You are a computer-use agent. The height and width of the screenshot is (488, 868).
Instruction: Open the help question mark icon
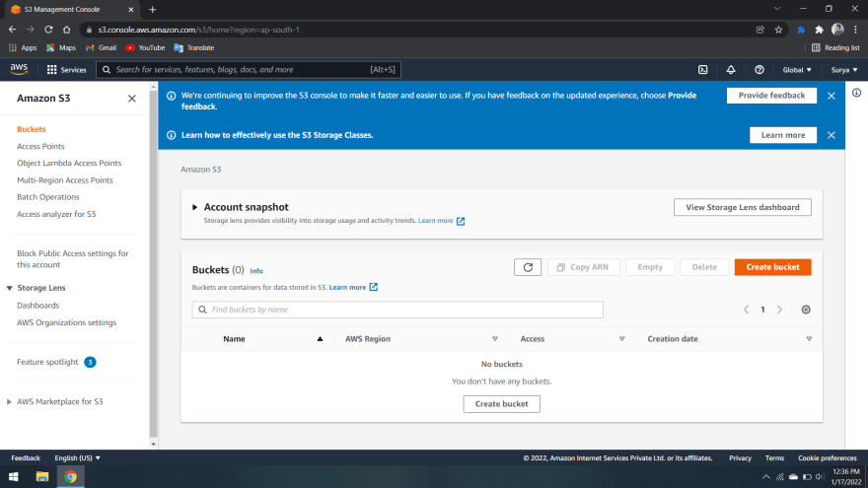(759, 70)
